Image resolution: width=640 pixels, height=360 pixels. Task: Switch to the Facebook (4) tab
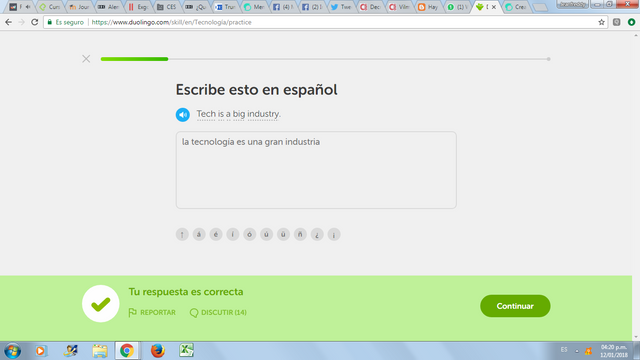[x=283, y=7]
